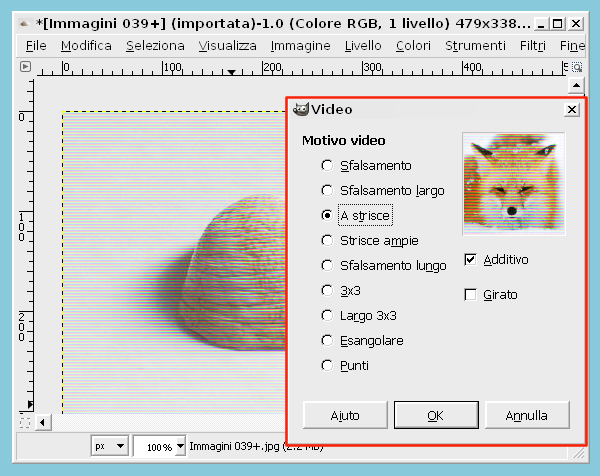Toggle the quick mask button at bottom-left
Image resolution: width=600 pixels, height=476 pixels.
tap(26, 423)
